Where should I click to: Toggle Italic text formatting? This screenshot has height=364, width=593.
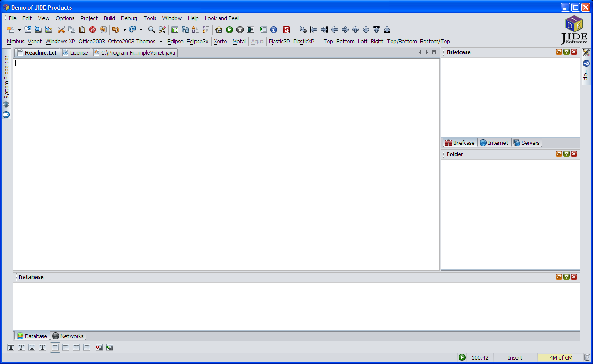pyautogui.click(x=21, y=347)
